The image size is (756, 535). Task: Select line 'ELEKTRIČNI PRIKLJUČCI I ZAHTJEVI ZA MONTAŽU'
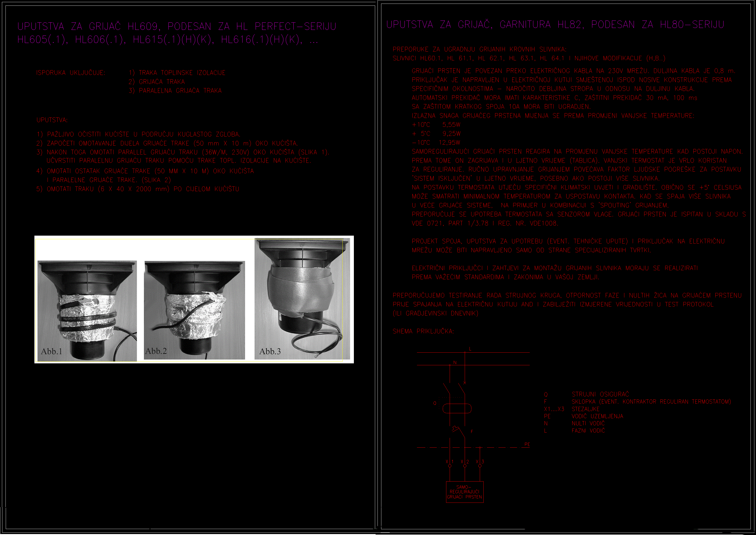point(555,268)
